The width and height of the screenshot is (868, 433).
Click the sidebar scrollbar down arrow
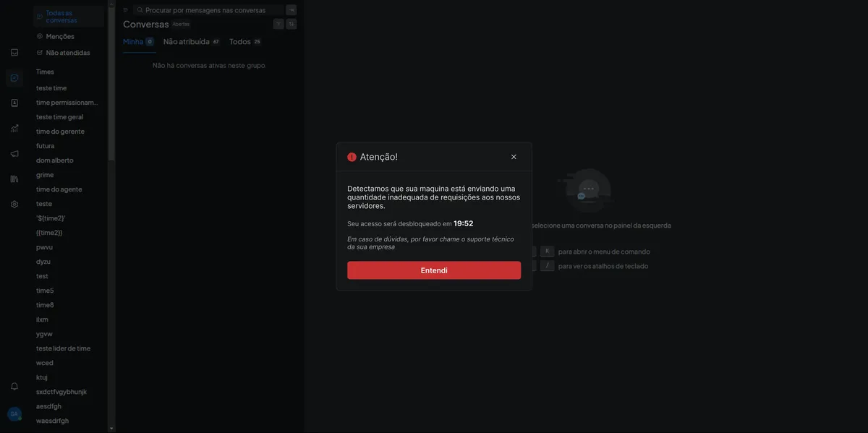111,428
